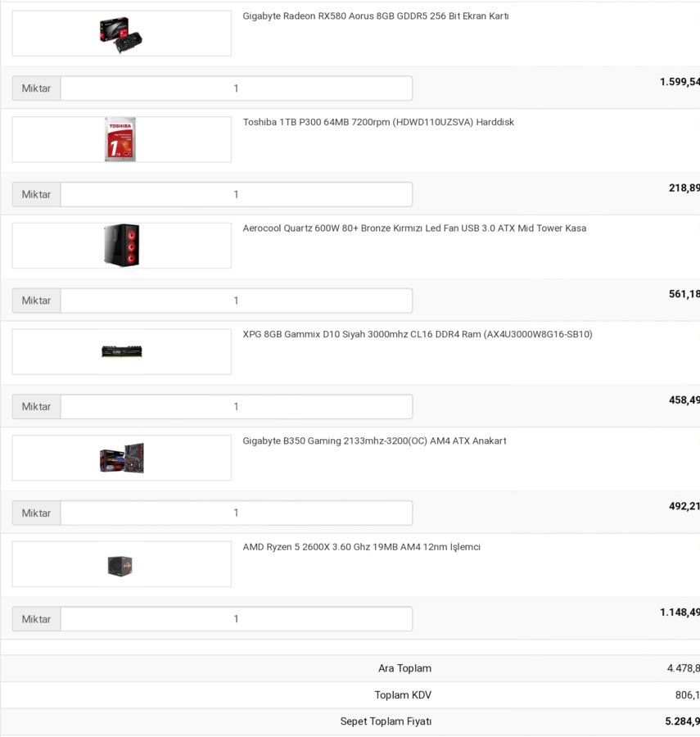The width and height of the screenshot is (700, 737).
Task: Open the Gigabyte Radeon RX580 Aorus product link
Action: pyautogui.click(x=375, y=16)
